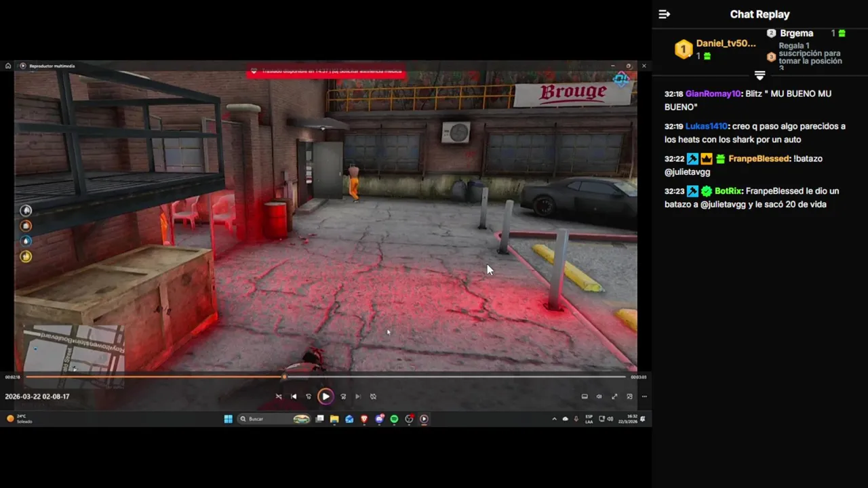Click FranpeBlessed crown badge
Screen dimensions: 868x488
click(x=707, y=159)
